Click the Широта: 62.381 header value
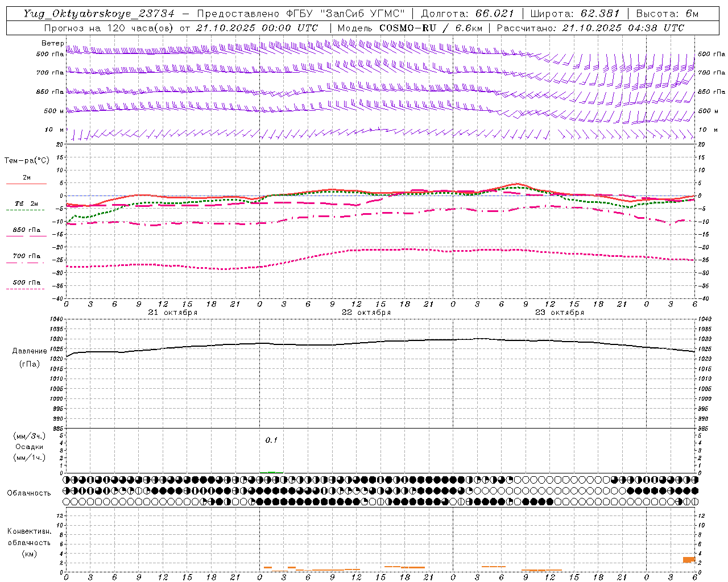Viewport: 728px width, 582px height. point(575,14)
